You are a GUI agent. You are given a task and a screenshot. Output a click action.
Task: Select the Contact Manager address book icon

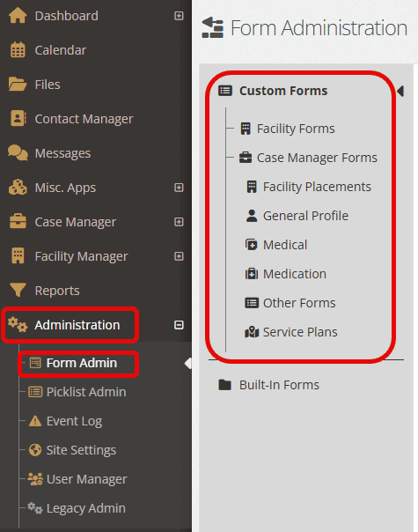18,118
